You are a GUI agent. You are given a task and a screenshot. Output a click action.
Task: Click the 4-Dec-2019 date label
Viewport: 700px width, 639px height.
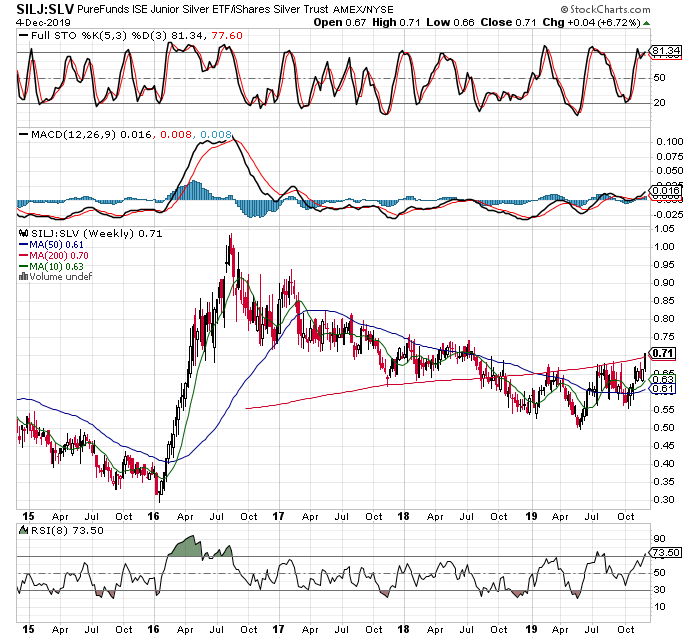(43, 22)
